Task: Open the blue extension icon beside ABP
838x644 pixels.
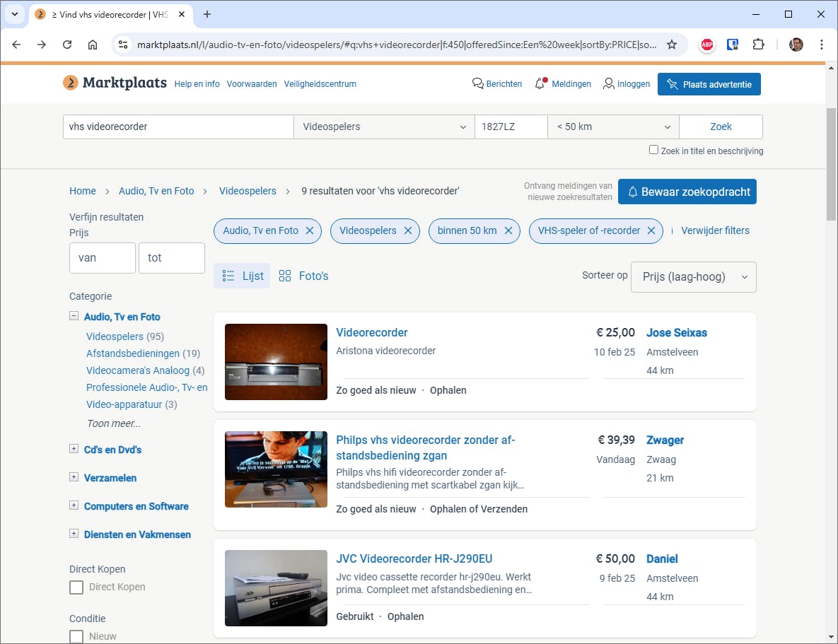Action: coord(732,45)
